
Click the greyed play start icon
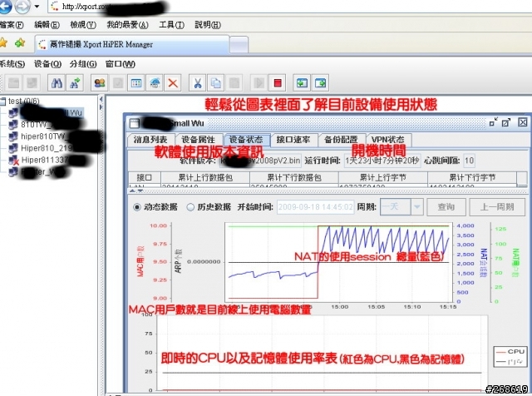point(259,83)
